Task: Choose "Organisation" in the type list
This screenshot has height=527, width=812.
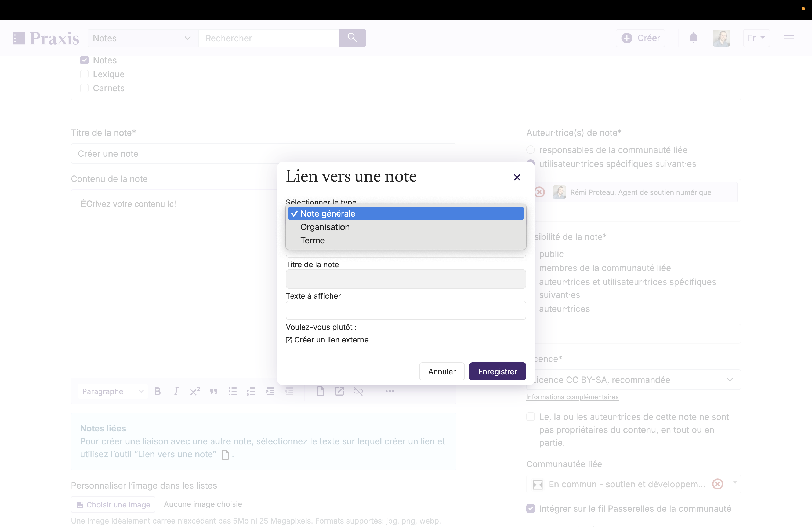Action: click(325, 227)
